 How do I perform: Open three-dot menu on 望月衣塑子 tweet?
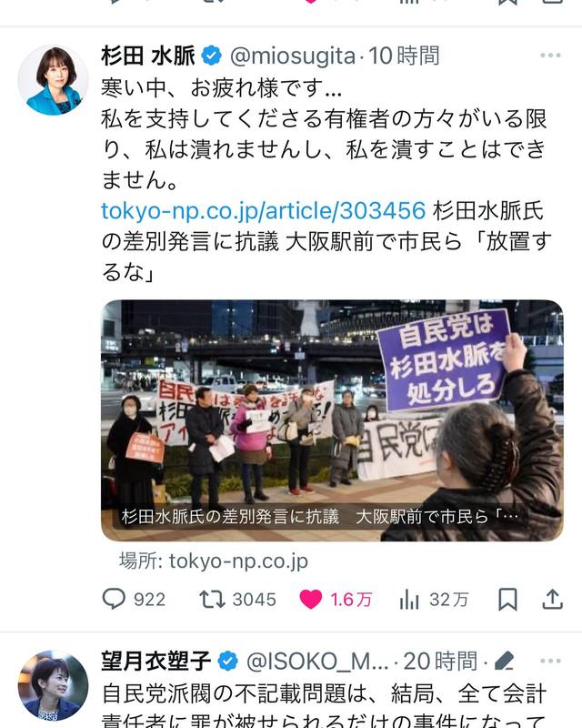(550, 661)
